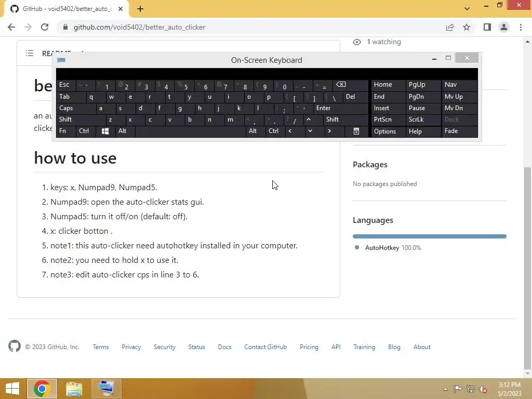Open the Packages heading link
This screenshot has width=532, height=399.
(x=370, y=165)
